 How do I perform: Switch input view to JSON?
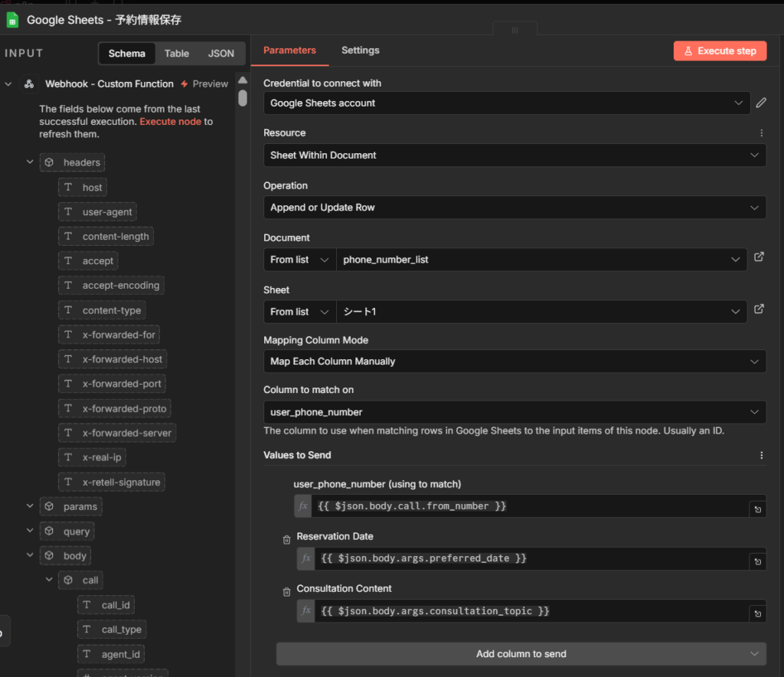pos(221,54)
